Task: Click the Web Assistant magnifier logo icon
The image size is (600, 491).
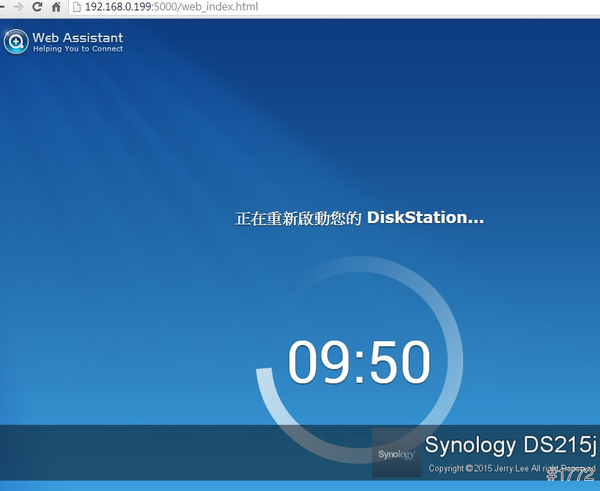Action: [16, 41]
